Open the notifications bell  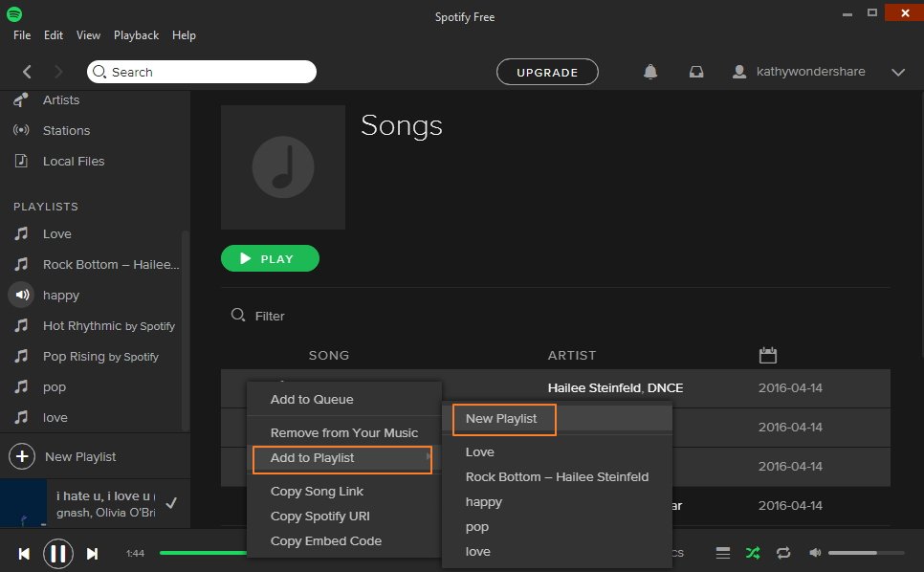pos(650,72)
